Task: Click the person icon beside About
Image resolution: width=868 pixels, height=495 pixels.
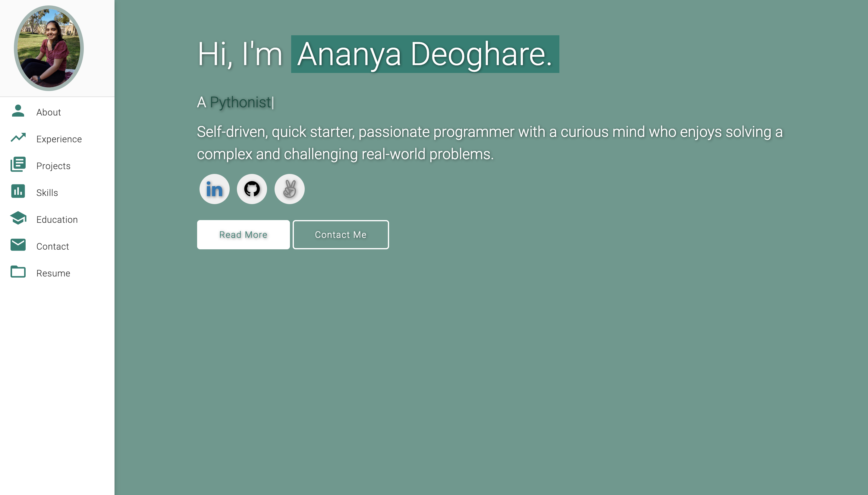Action: (18, 111)
